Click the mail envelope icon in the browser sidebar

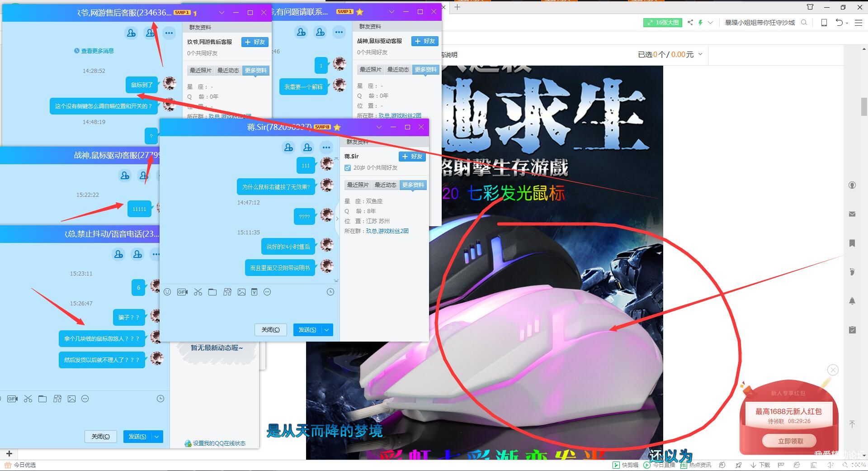click(852, 214)
